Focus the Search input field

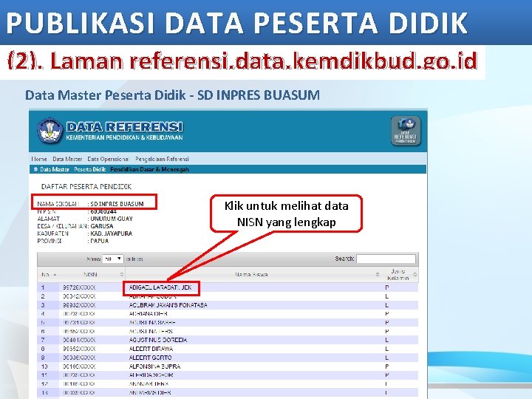(x=386, y=259)
